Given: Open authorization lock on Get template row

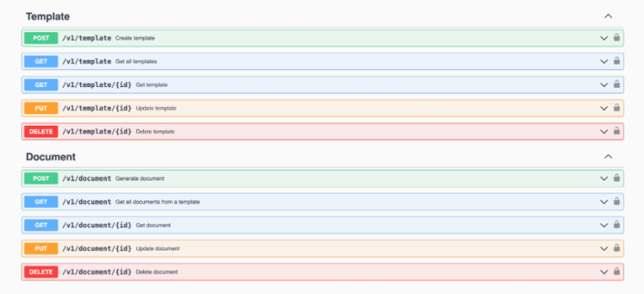Looking at the screenshot, I should coord(617,85).
